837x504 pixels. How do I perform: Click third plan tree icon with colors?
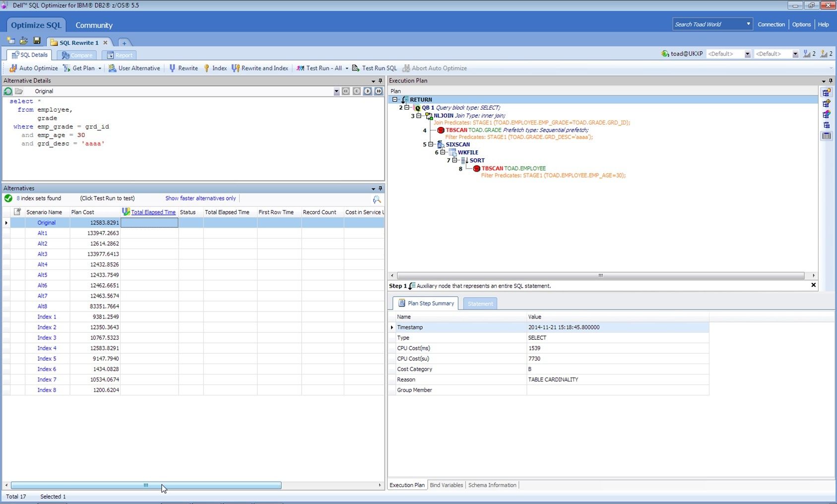coord(826,115)
